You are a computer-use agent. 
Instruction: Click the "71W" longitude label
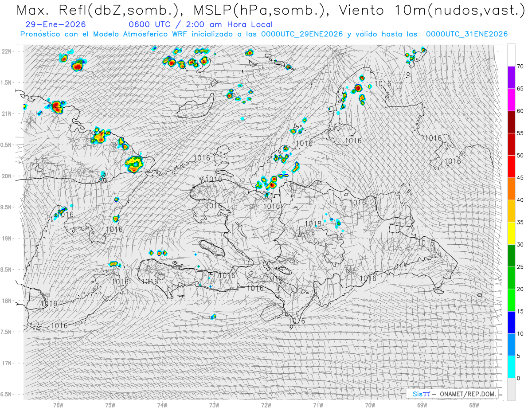click(318, 405)
